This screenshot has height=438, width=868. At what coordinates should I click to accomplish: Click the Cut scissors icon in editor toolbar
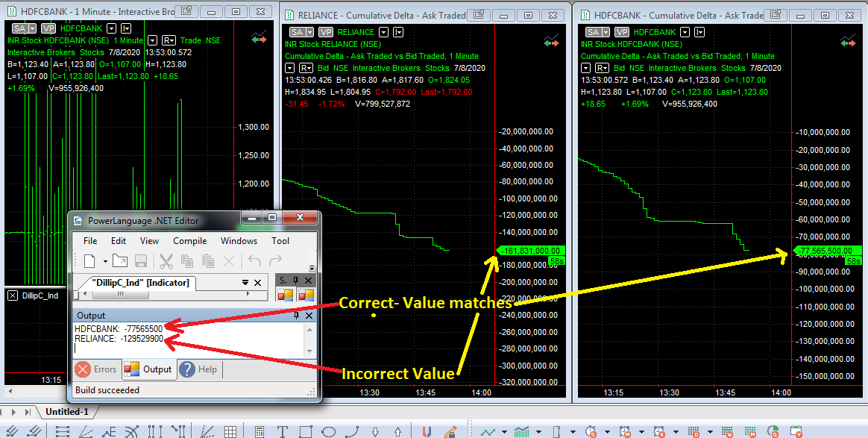coord(166,261)
